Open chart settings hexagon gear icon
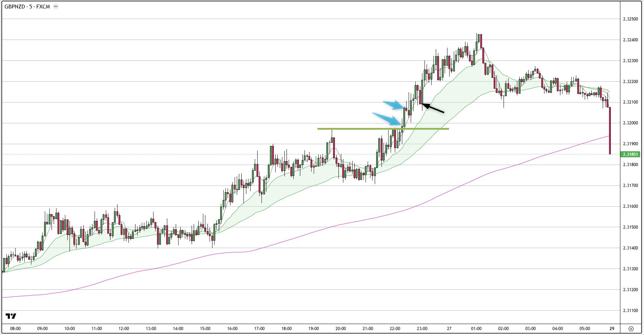 click(x=631, y=329)
